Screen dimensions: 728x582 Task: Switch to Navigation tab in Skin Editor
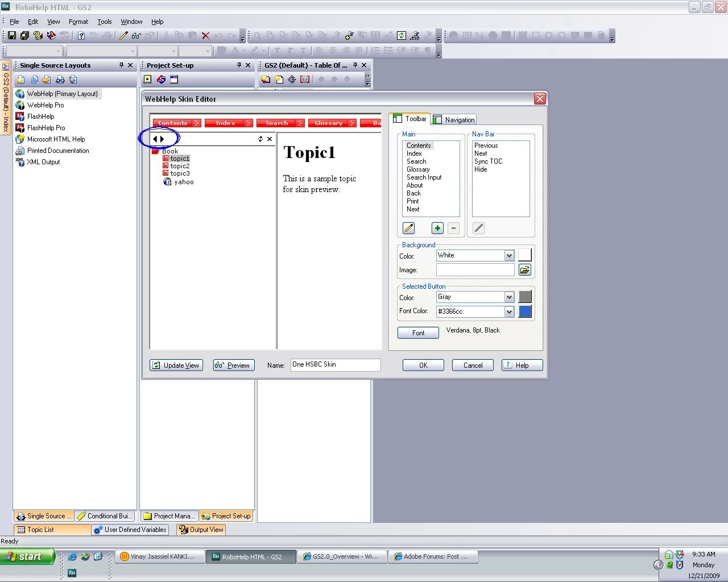454,119
